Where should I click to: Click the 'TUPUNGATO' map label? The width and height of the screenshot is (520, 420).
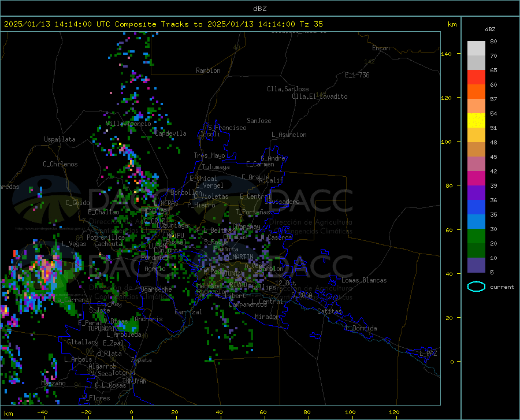click(103, 329)
